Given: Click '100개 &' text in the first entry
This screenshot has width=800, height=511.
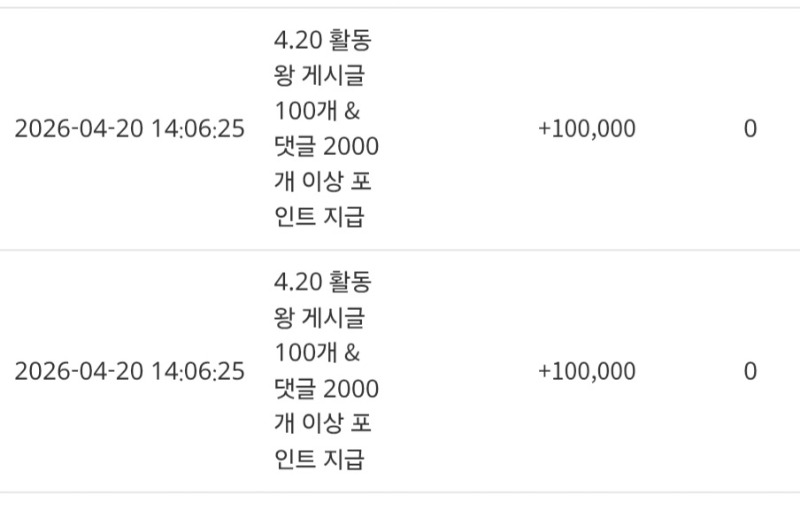Looking at the screenshot, I should point(317,112).
